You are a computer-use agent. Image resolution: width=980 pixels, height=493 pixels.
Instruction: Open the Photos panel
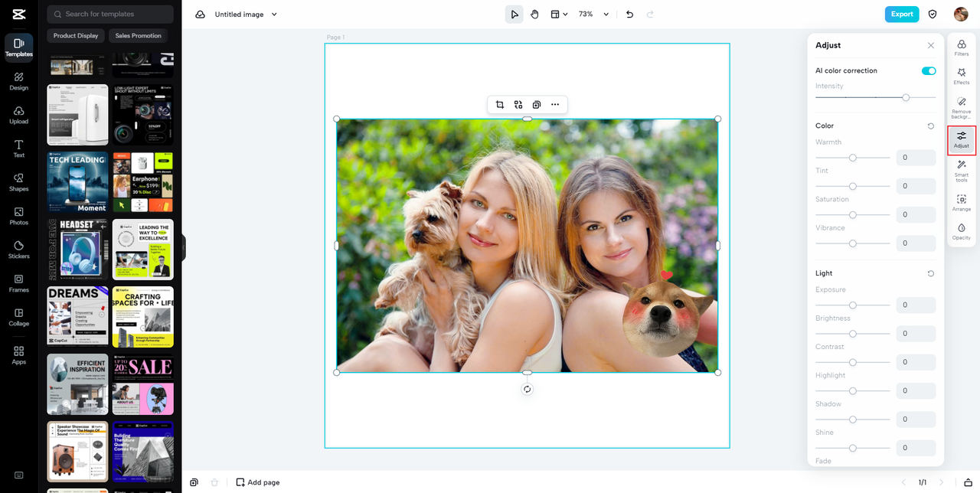tap(18, 216)
